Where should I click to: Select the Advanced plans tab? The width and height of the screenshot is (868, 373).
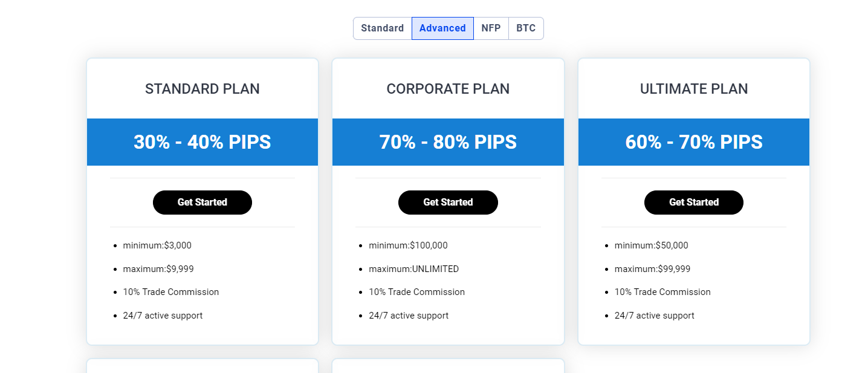coord(442,28)
